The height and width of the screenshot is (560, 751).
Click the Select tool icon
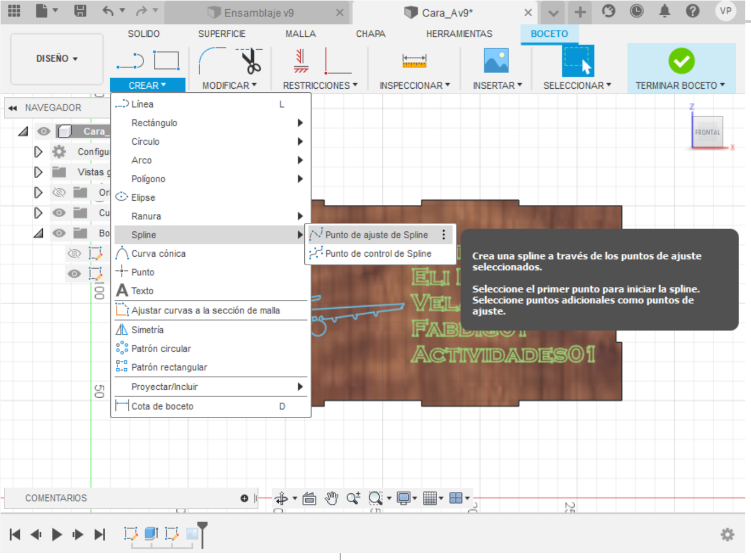pos(578,61)
